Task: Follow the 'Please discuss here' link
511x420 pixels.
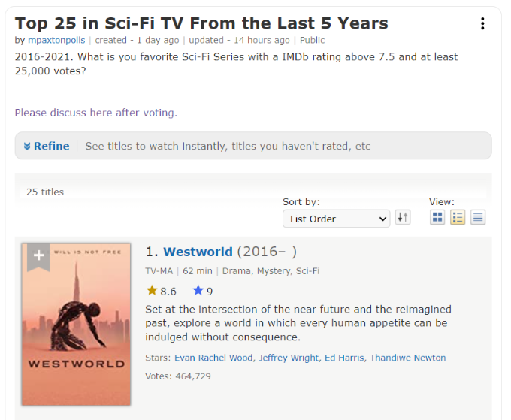Action: (95, 113)
